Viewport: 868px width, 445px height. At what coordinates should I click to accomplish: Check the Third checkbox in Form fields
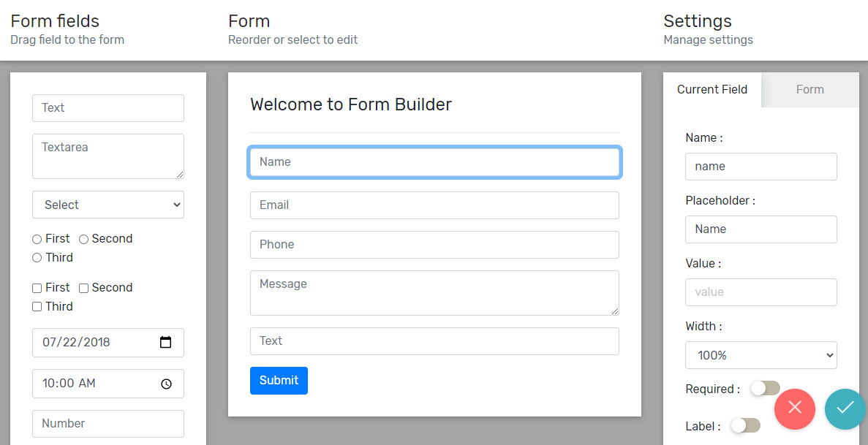(37, 306)
